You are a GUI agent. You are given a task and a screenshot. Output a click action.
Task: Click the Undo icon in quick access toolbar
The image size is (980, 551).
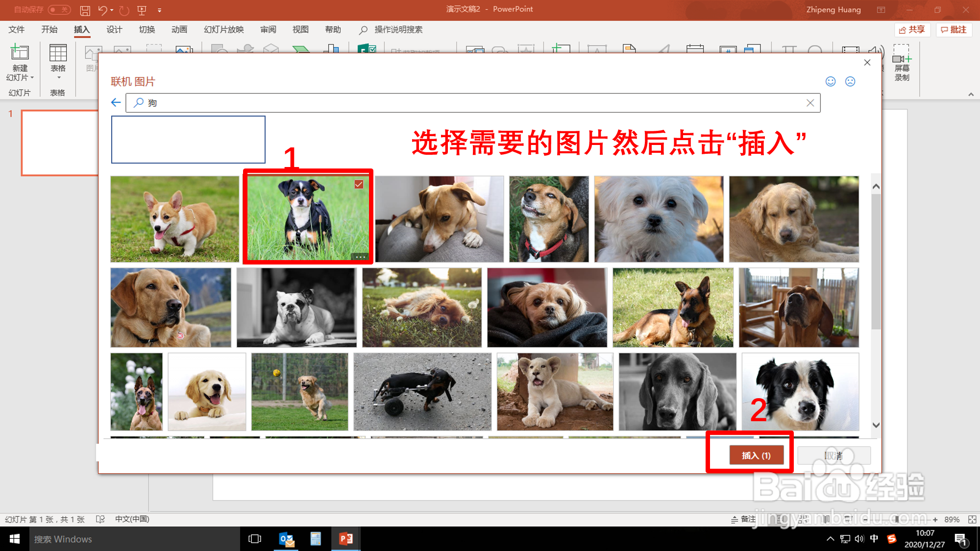(102, 10)
